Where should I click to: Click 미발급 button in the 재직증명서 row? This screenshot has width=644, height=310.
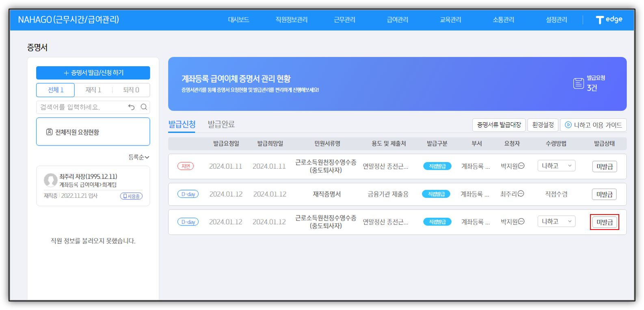604,194
